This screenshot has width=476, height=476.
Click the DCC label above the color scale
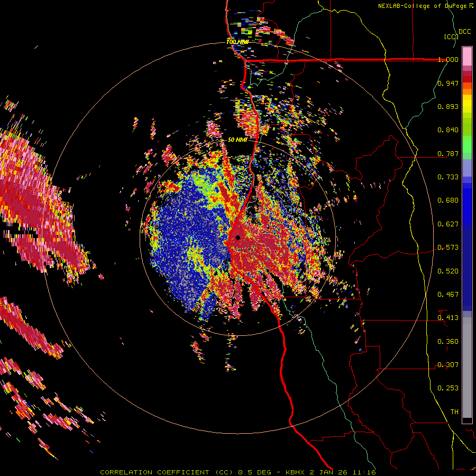point(464,32)
